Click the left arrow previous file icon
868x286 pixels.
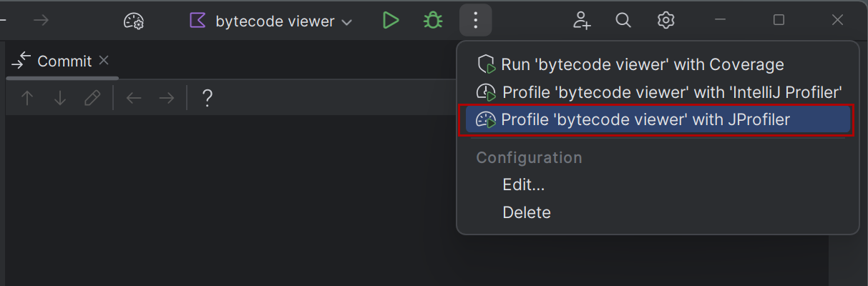point(134,98)
